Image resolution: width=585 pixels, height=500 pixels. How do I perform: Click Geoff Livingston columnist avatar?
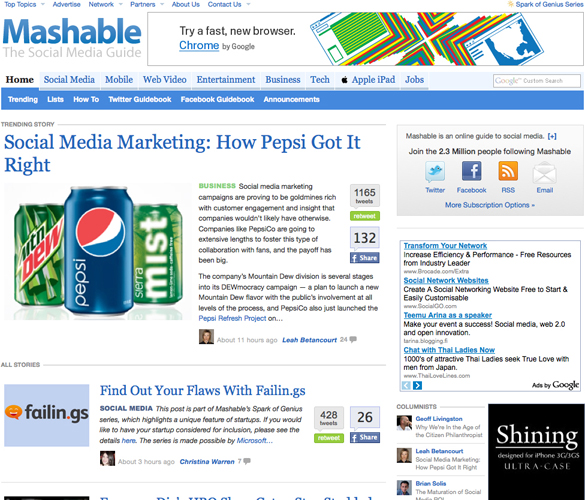click(404, 423)
